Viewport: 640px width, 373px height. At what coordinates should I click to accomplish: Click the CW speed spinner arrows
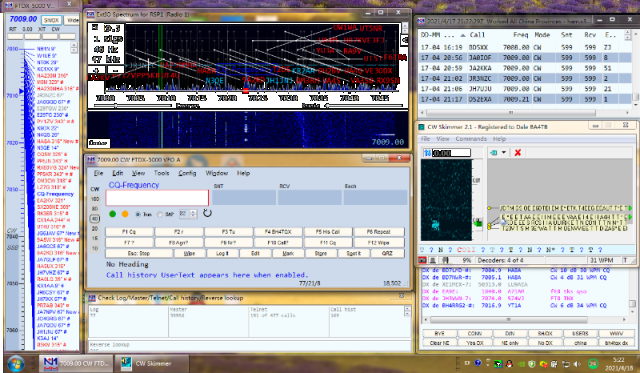(193, 213)
